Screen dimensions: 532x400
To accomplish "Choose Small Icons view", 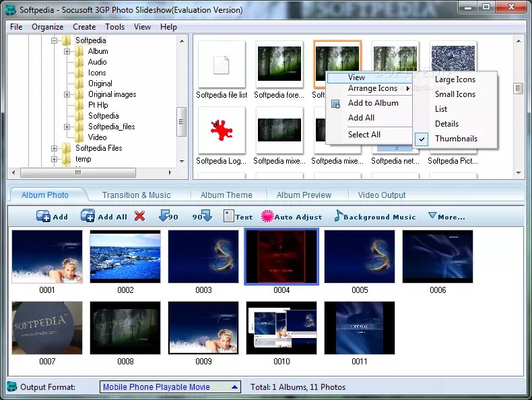I will 455,94.
